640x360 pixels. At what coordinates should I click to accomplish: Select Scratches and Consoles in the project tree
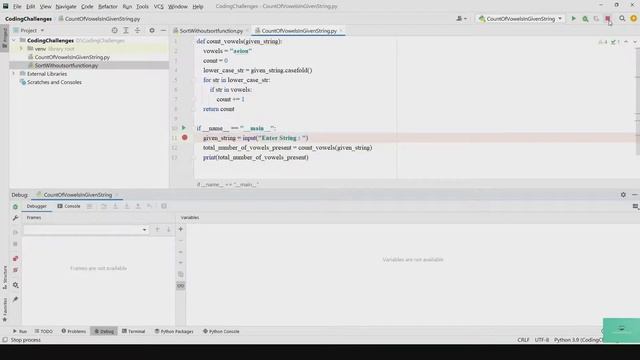(x=54, y=82)
